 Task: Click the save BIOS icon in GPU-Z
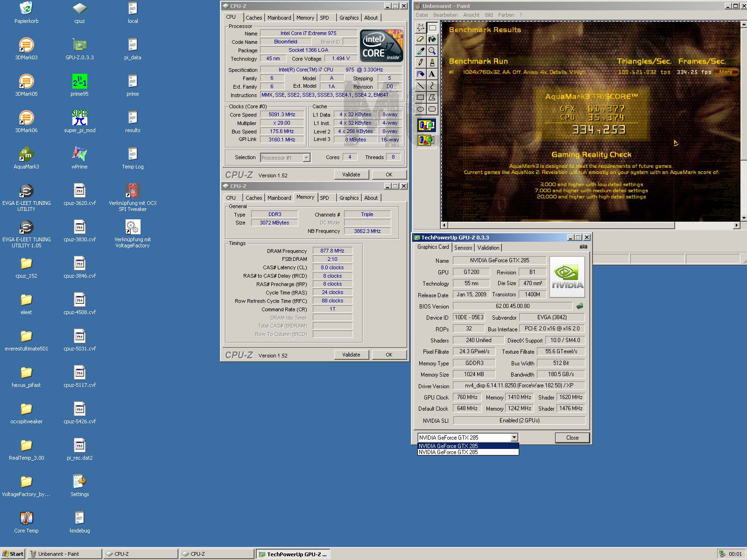(580, 306)
